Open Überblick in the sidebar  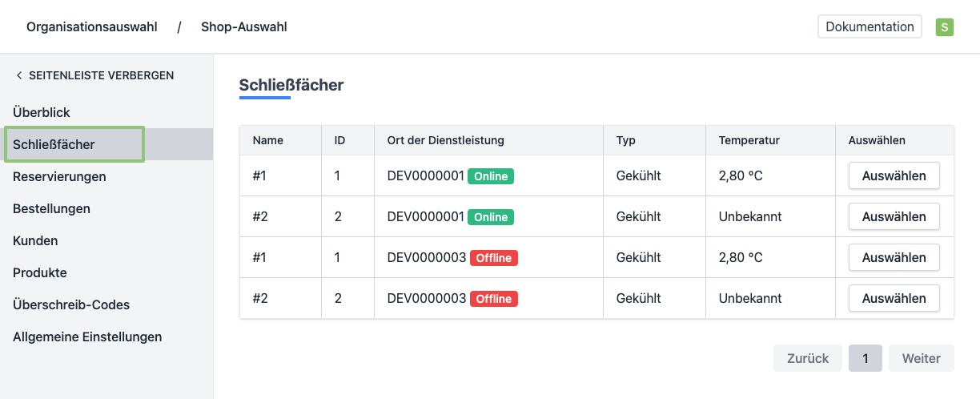(42, 112)
